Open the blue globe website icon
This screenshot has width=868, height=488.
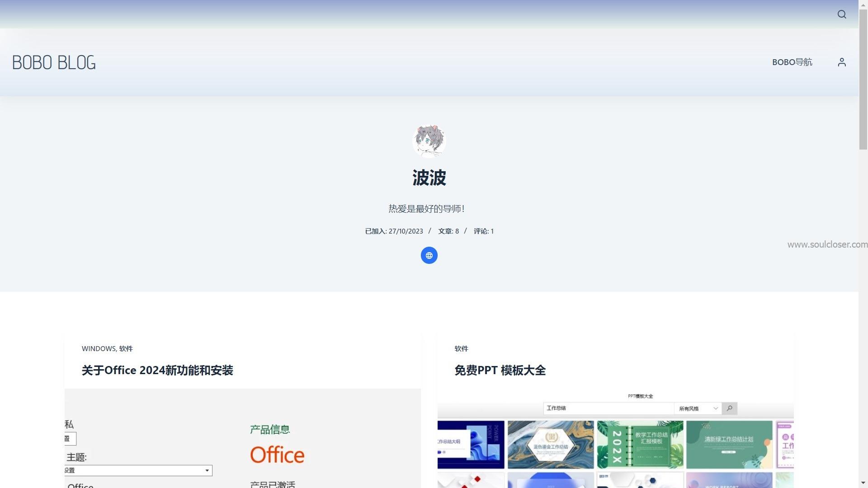pyautogui.click(x=429, y=255)
